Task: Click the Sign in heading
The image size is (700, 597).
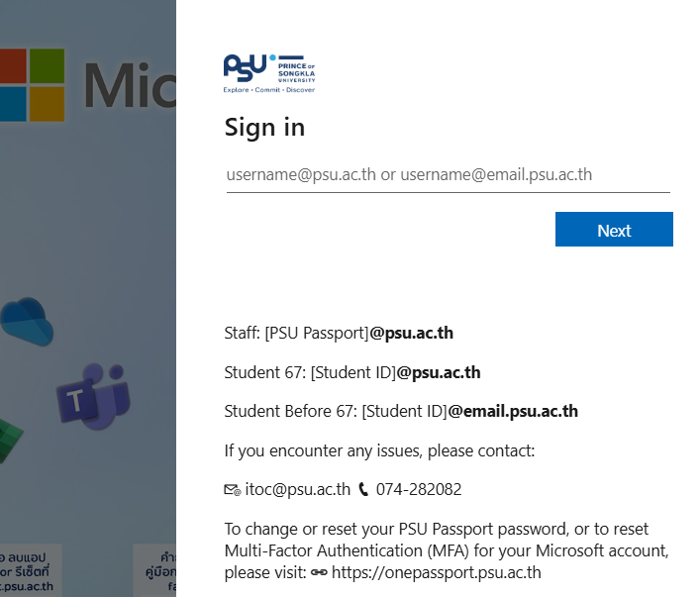Action: coord(264,127)
